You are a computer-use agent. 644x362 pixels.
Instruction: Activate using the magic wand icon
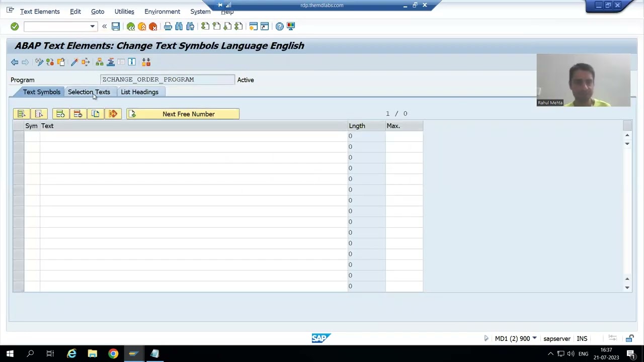(74, 62)
